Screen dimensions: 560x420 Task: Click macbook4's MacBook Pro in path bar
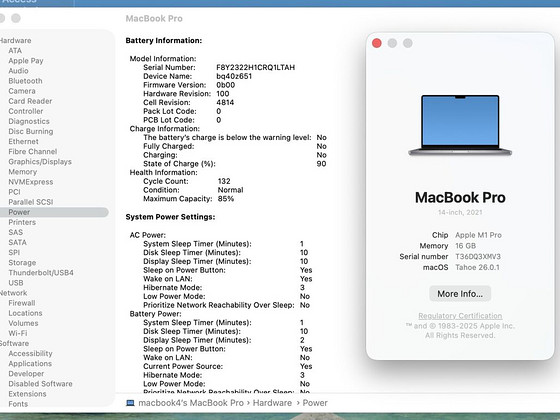(x=191, y=403)
